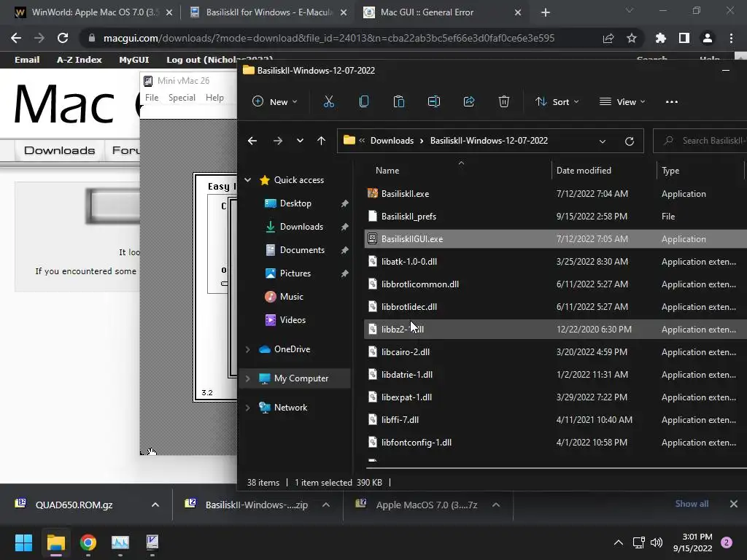Click the Chrome address bar URL
747x560 pixels.
click(x=329, y=38)
